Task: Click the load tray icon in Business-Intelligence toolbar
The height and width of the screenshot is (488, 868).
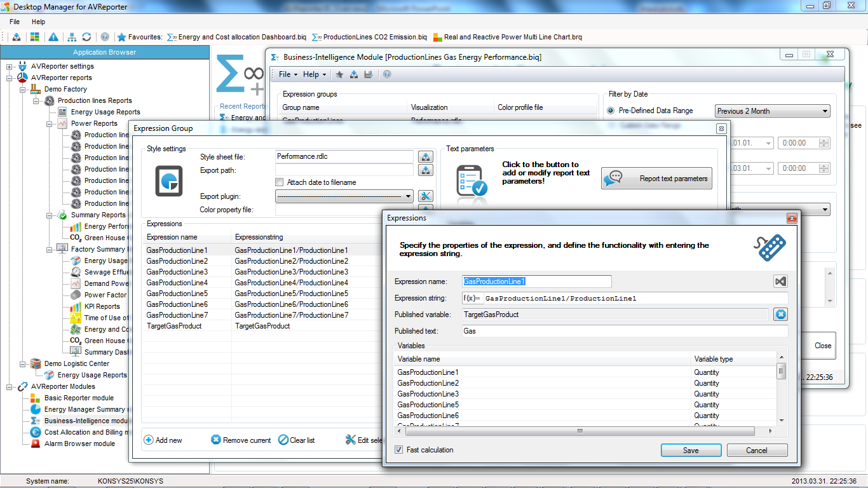Action: 354,74
